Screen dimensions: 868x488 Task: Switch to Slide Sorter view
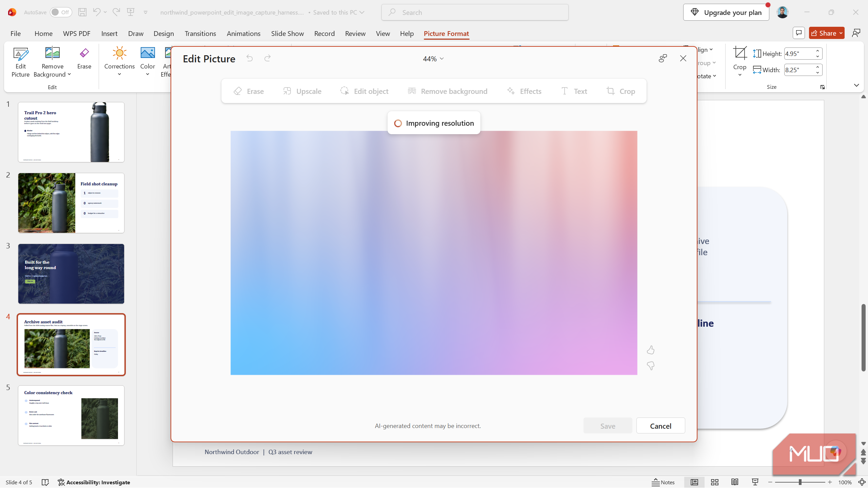[x=715, y=482]
